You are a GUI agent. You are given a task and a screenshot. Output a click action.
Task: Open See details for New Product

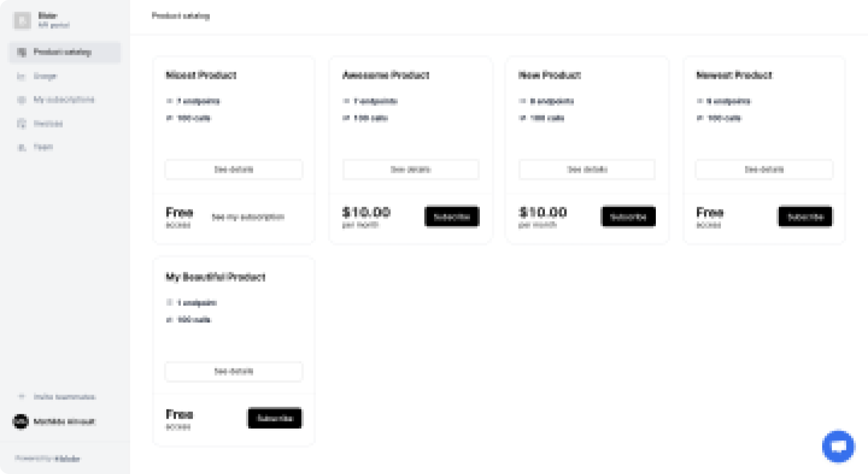click(587, 169)
